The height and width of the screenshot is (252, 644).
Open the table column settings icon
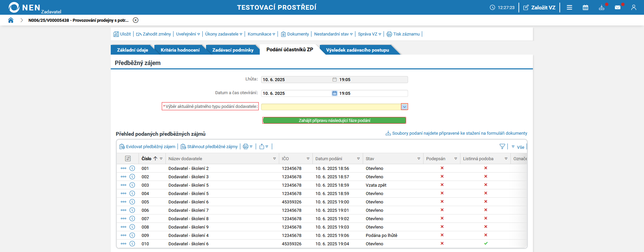(x=128, y=159)
